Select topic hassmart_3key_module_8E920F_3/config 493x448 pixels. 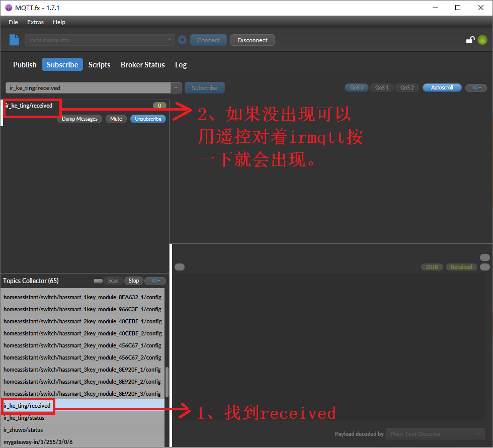[83, 394]
